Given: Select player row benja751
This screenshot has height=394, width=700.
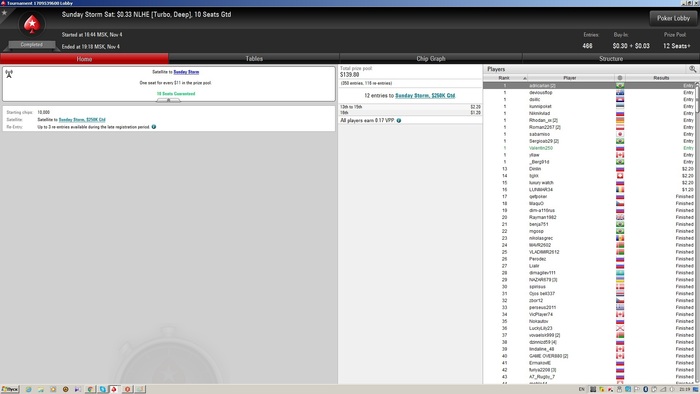Looking at the screenshot, I should point(589,224).
